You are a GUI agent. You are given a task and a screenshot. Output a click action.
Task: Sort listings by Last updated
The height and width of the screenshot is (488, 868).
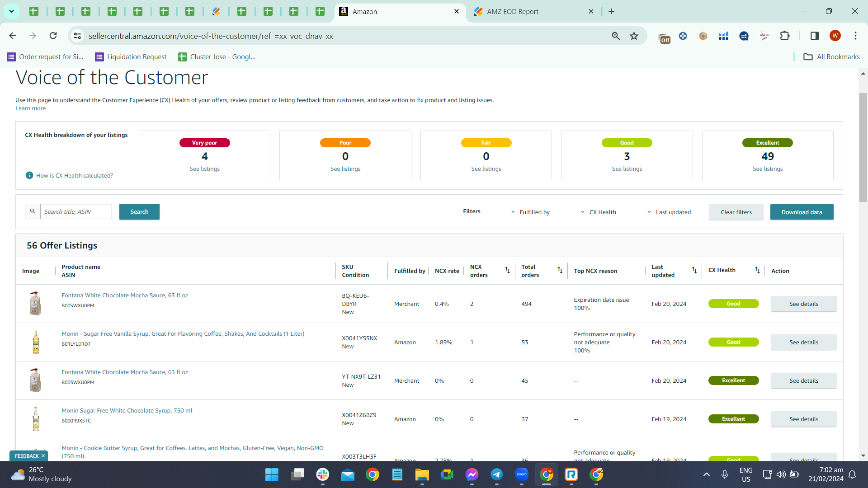pyautogui.click(x=694, y=270)
